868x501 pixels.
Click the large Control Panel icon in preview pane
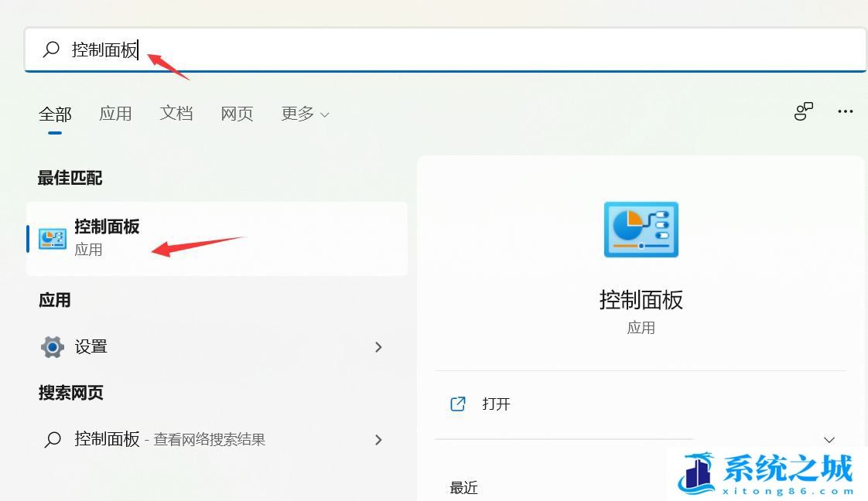641,229
